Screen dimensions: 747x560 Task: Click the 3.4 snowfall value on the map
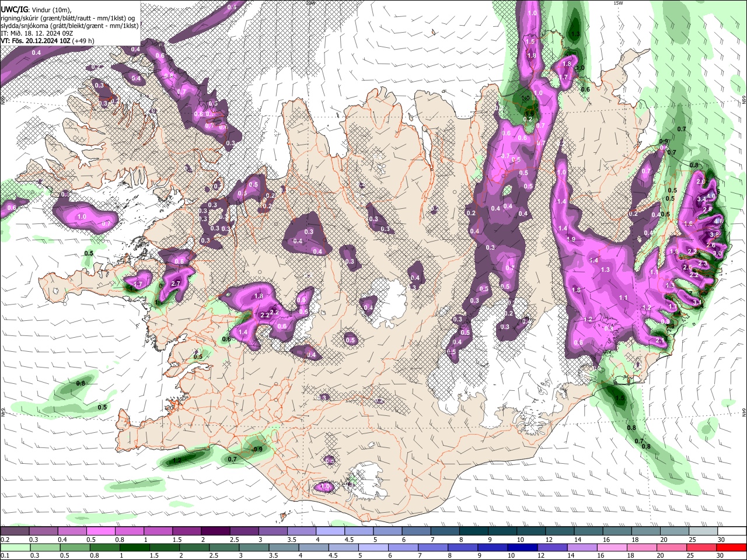(701, 199)
